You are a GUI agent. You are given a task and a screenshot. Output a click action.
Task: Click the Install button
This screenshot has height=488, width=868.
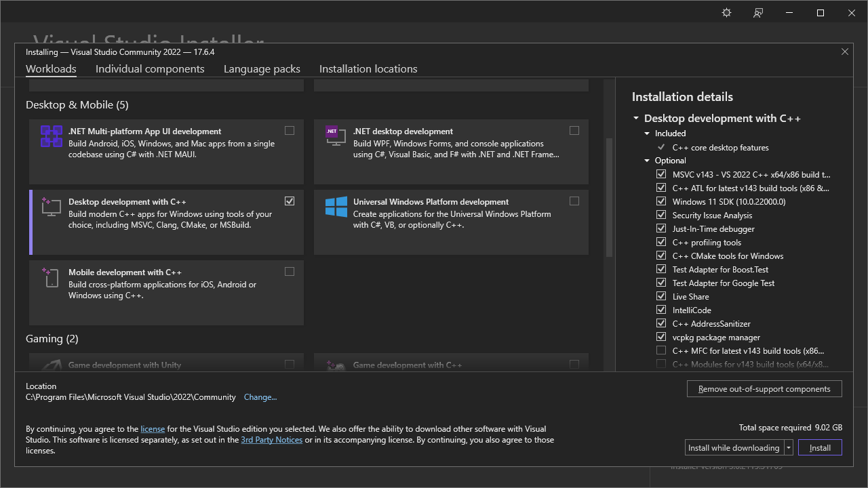point(820,448)
